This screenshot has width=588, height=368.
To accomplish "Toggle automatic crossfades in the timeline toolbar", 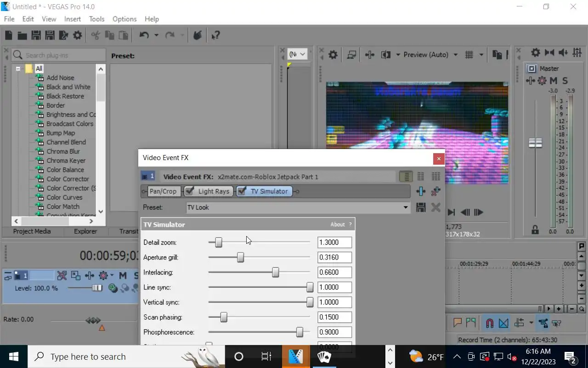I will pyautogui.click(x=503, y=323).
